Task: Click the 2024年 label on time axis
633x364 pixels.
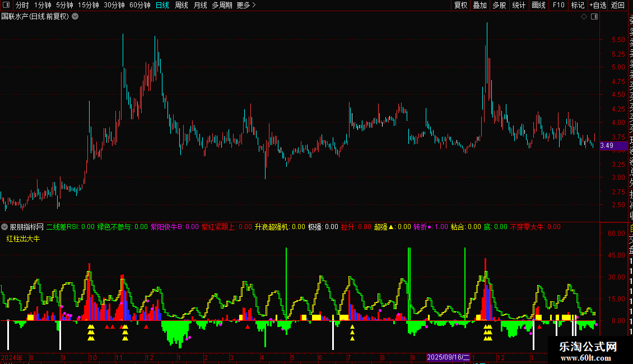Action: point(12,357)
